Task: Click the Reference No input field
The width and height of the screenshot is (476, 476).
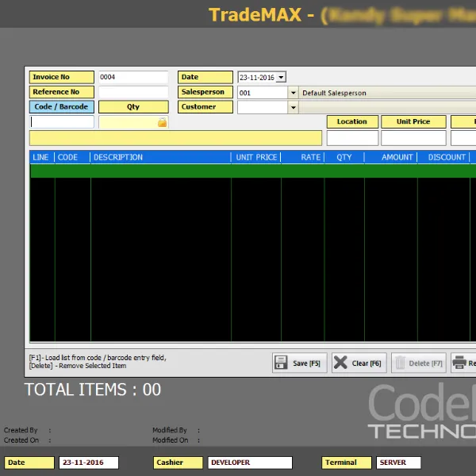Action: coord(133,92)
